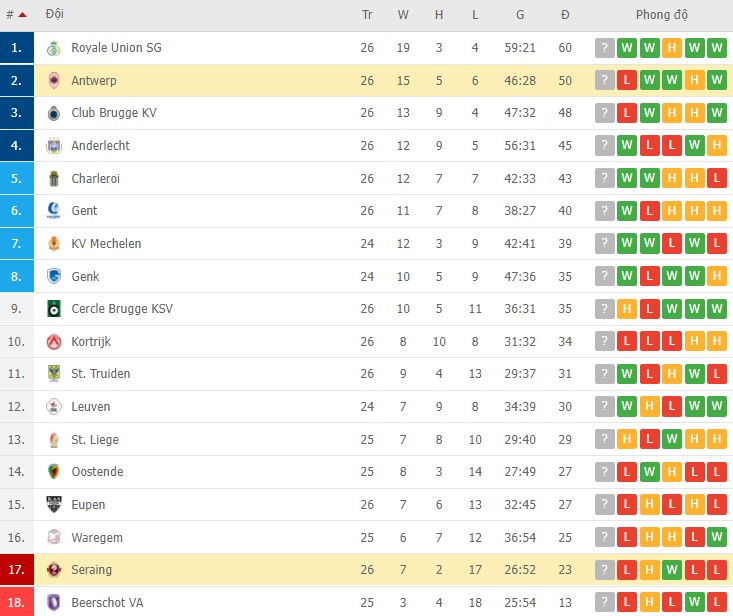This screenshot has height=616, width=733.
Task: Click the Beerschot VA club logo
Action: 54,603
